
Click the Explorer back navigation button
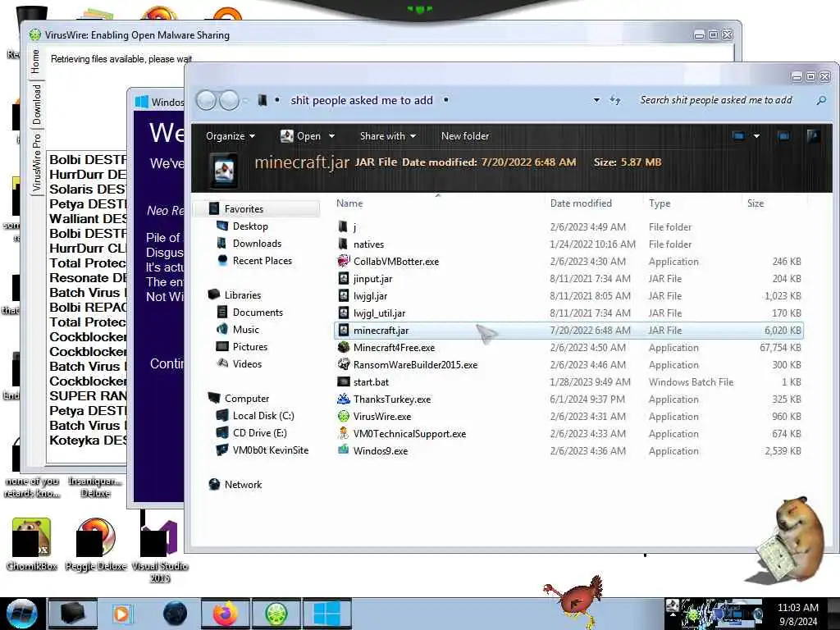tap(206, 100)
